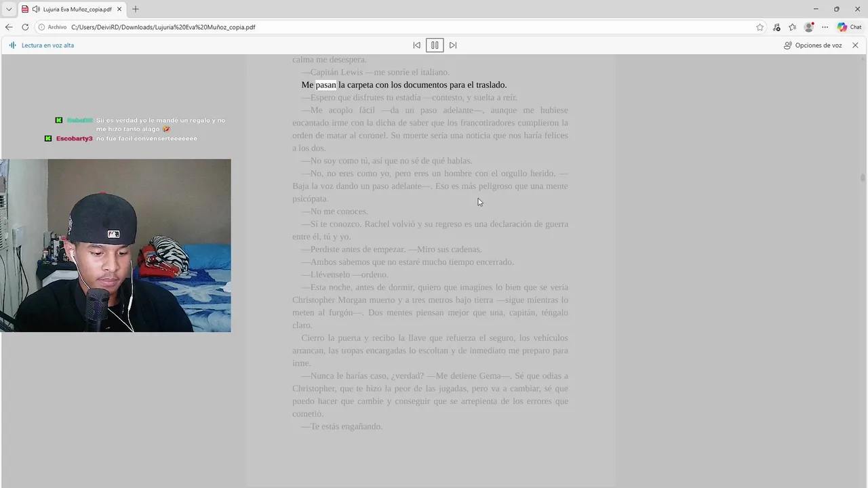Open a new browser tab

point(136,9)
